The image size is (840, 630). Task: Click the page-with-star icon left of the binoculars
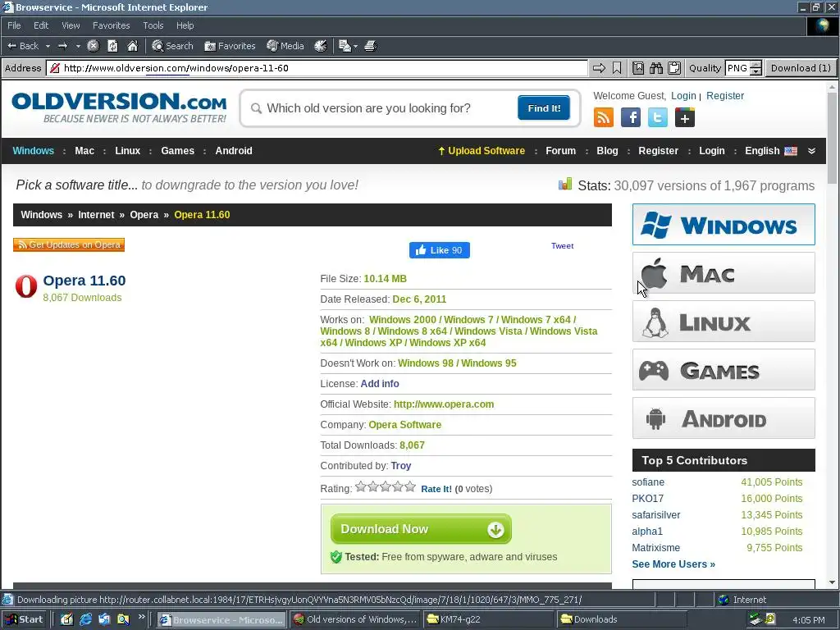click(638, 68)
